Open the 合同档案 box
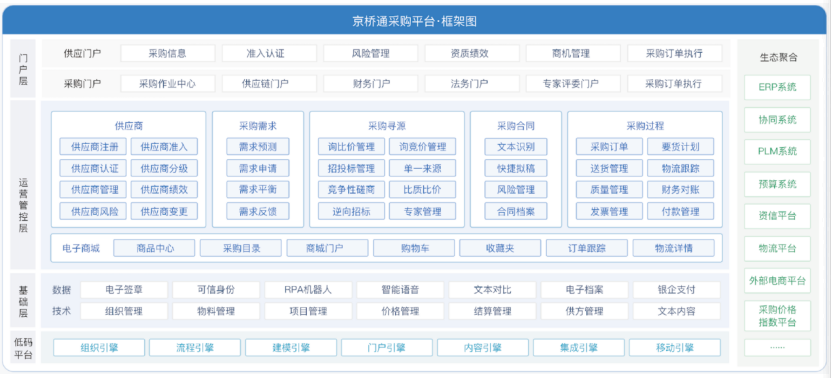The image size is (831, 378). click(516, 211)
